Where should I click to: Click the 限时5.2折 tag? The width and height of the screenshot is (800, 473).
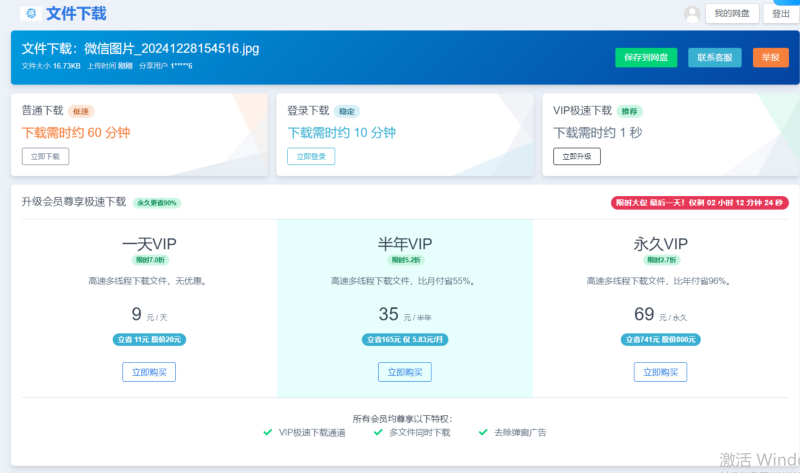[x=406, y=260]
